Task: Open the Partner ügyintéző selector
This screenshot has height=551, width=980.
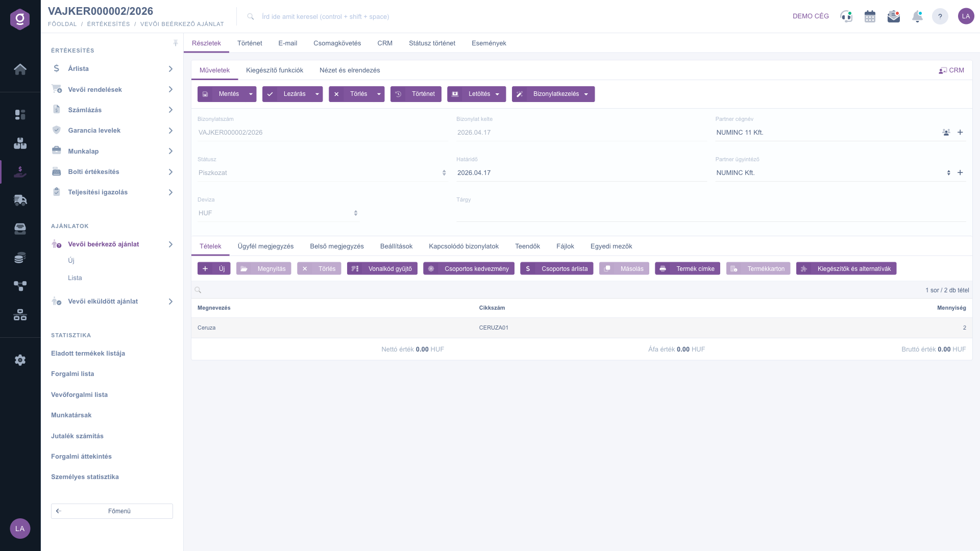Action: pos(834,172)
